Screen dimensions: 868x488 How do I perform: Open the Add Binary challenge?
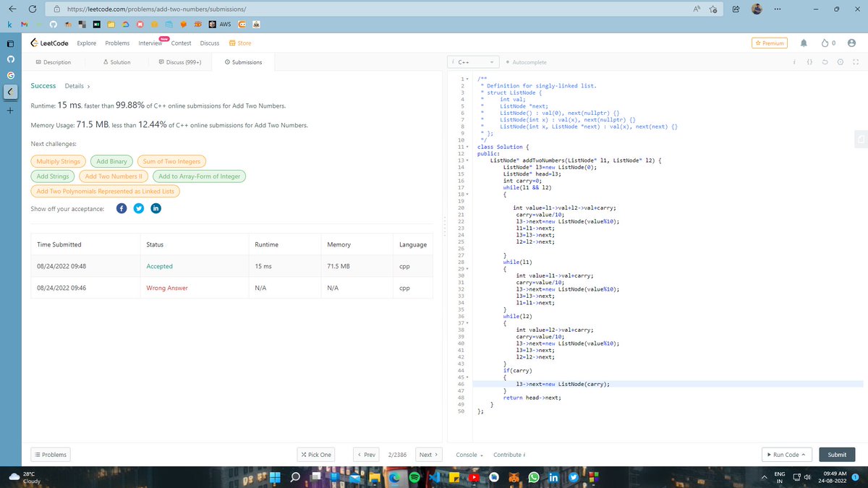pyautogui.click(x=112, y=161)
